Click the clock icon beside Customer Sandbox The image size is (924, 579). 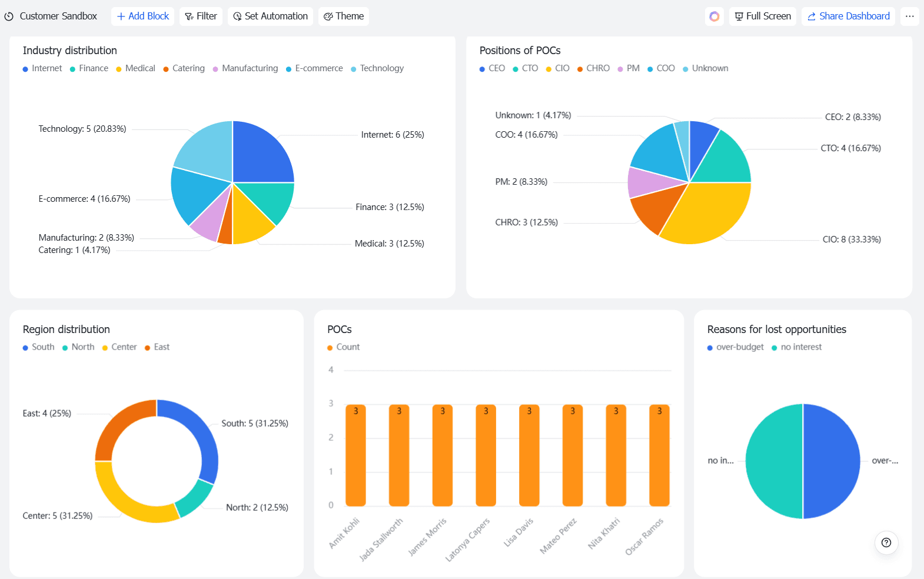click(9, 16)
